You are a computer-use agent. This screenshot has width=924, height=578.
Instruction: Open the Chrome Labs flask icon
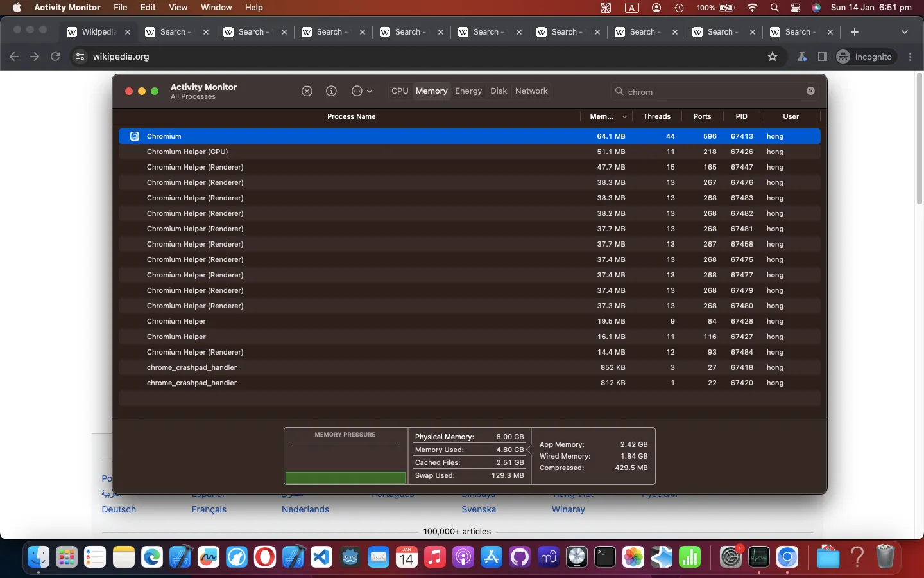(x=802, y=57)
